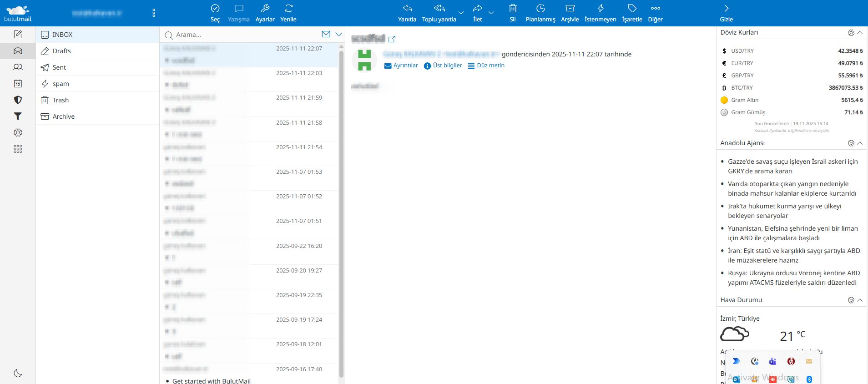Read the Irak'ta hükümet kurma headline

pos(785,211)
